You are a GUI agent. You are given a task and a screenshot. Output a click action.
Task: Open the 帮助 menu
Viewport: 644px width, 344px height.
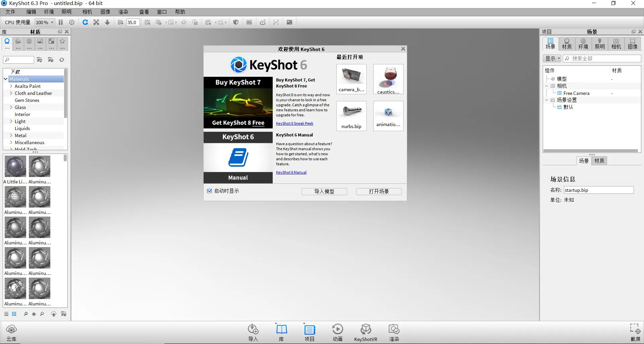tap(180, 12)
